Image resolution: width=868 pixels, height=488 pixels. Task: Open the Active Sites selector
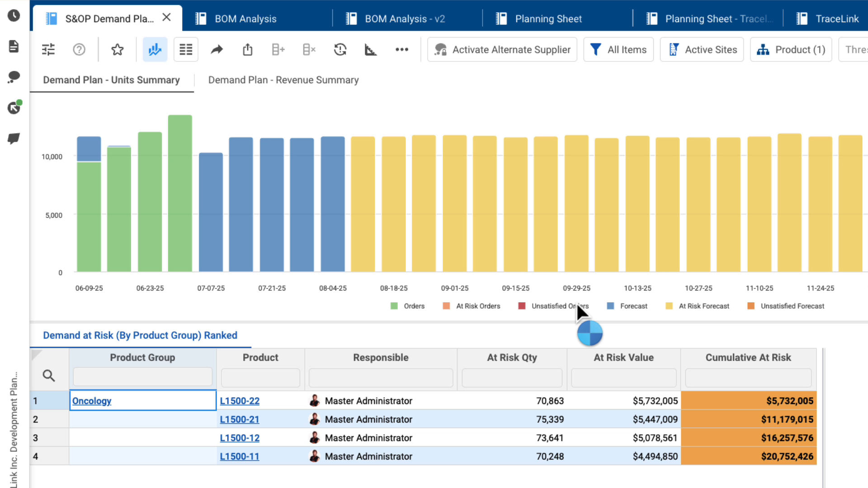click(702, 49)
